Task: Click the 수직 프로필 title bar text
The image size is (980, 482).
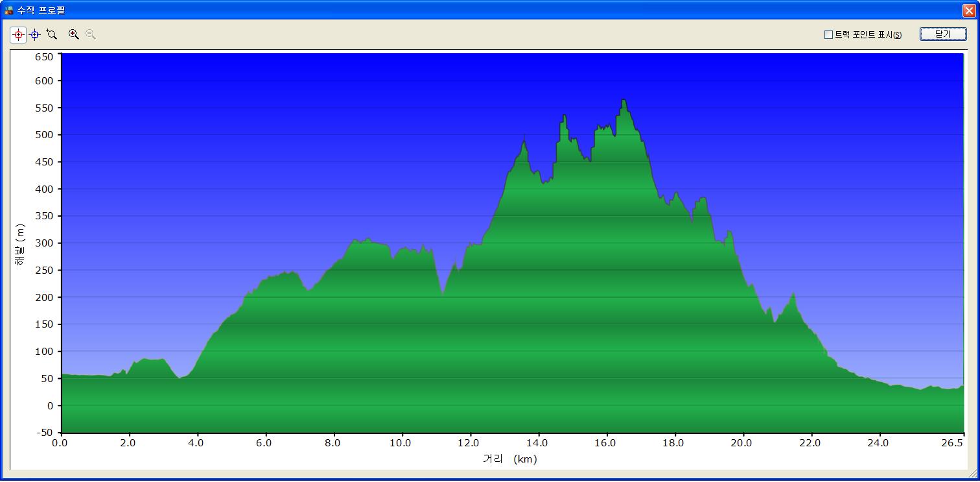Action: pyautogui.click(x=41, y=10)
